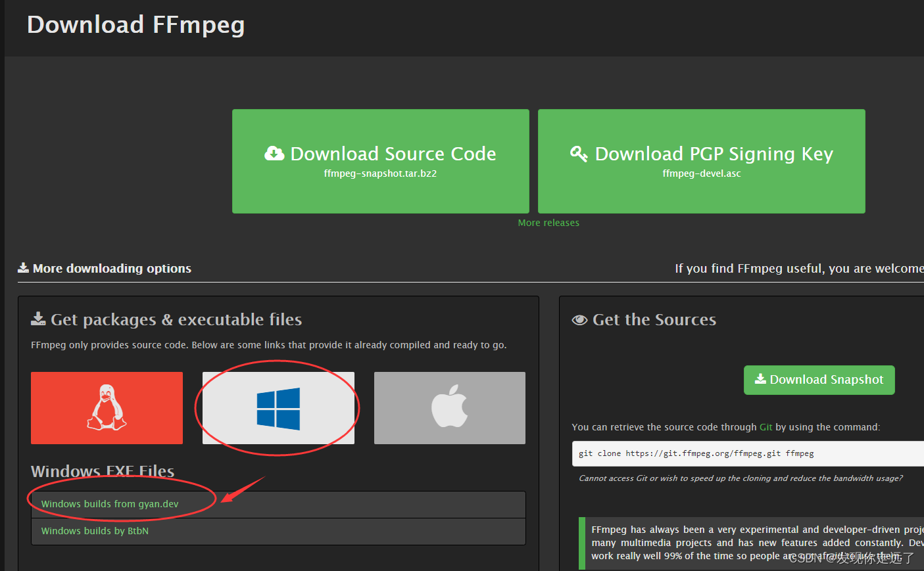
Task: Click the FFmpeg only provides source code text
Action: point(268,345)
